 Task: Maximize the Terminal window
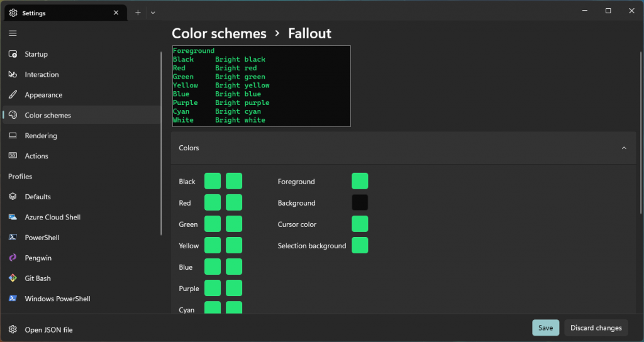608,11
